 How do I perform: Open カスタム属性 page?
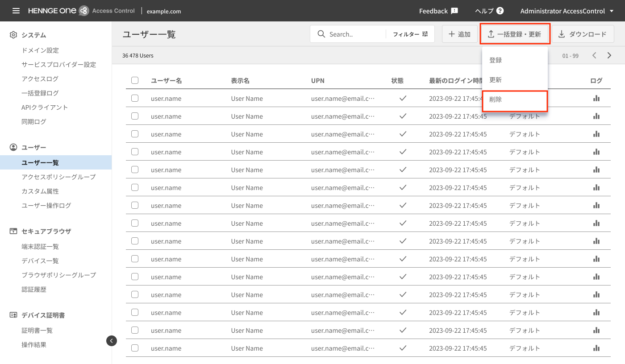(40, 191)
